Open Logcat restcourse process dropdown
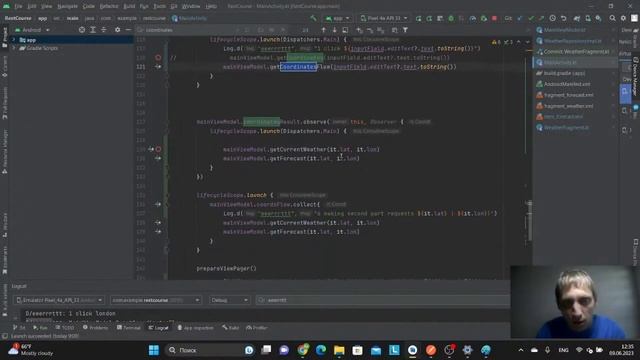The image size is (640, 360). (156, 300)
